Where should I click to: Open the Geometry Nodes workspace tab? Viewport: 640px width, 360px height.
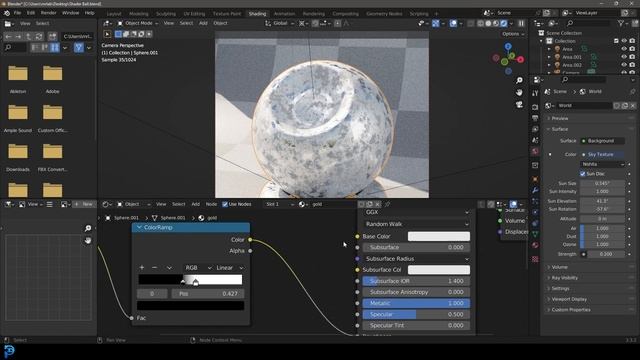pos(384,13)
